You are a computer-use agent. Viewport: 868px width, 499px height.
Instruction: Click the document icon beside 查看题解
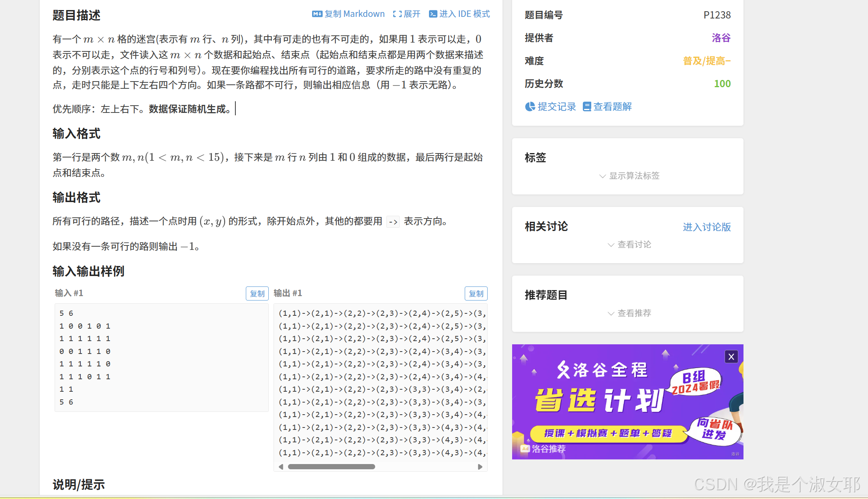pos(587,106)
